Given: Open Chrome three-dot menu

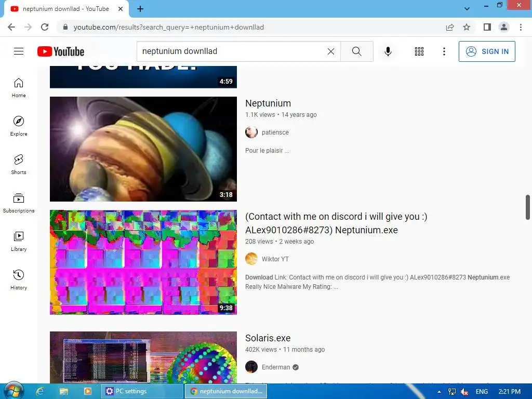Looking at the screenshot, I should [521, 27].
